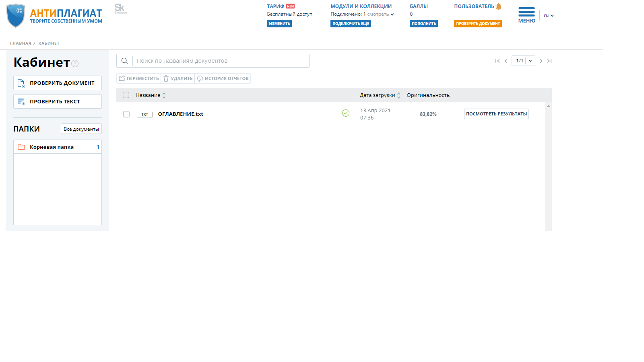644x362 pixels.
Task: Toggle the select-all documents checkbox
Action: [126, 95]
